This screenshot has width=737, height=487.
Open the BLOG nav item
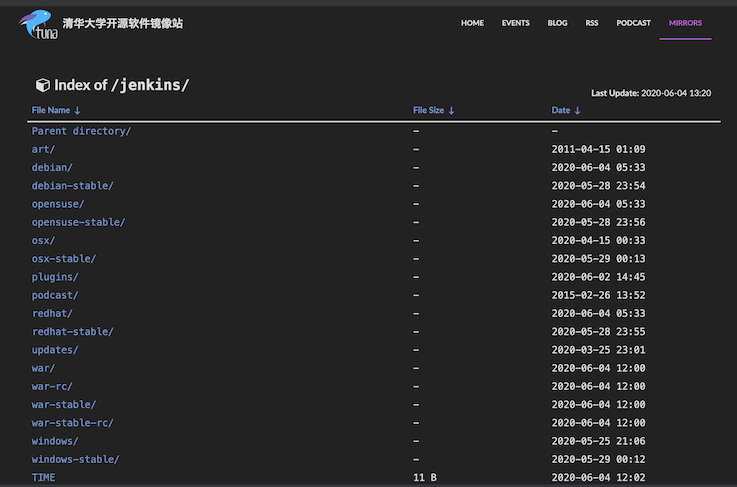tap(557, 23)
